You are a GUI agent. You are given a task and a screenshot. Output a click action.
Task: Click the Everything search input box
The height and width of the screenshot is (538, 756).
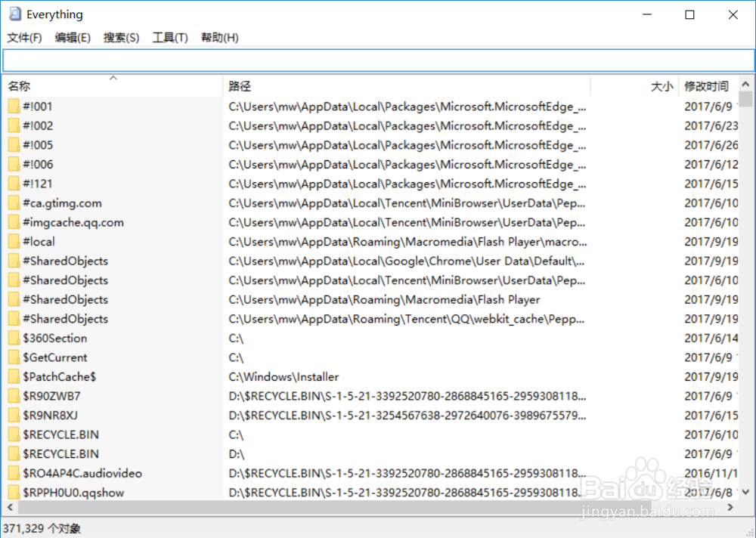click(x=378, y=60)
